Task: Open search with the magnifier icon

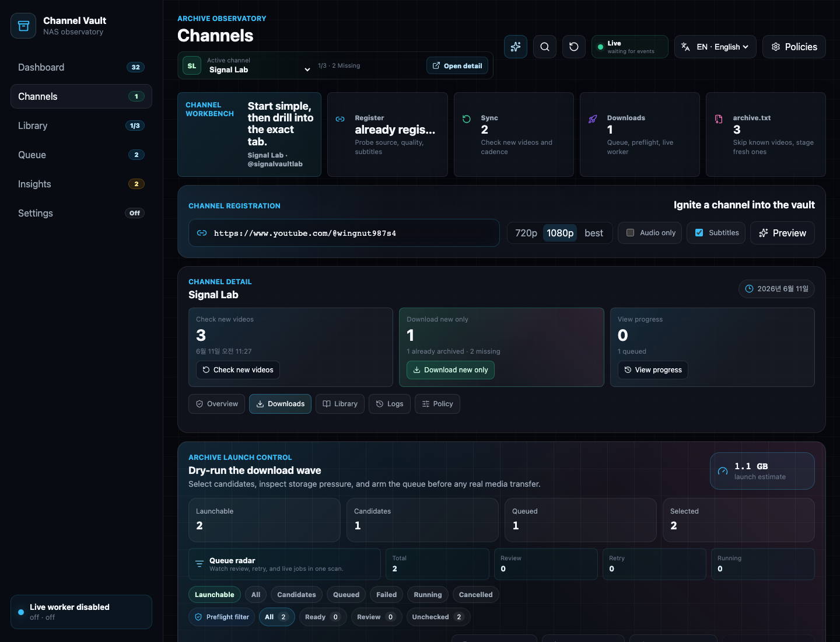Action: point(545,47)
